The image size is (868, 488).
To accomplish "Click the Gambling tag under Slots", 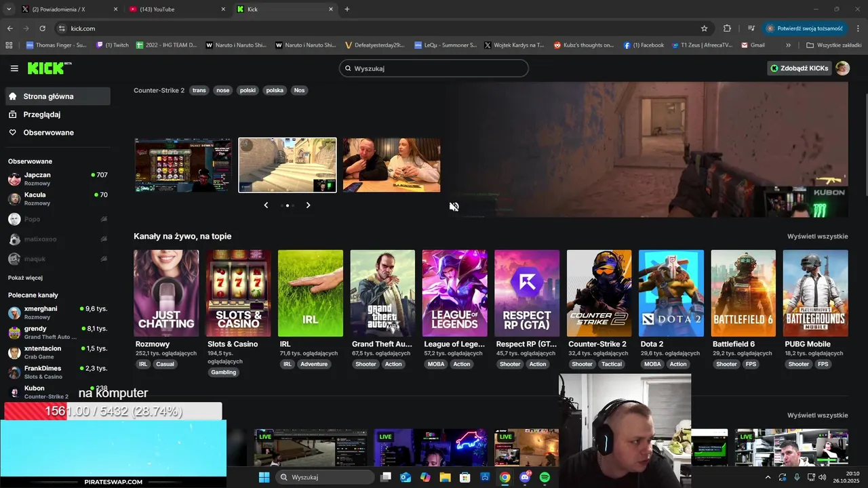I will click(224, 372).
